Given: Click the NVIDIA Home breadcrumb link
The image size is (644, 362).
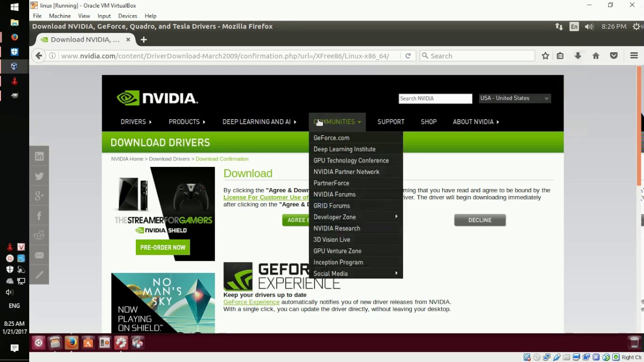Looking at the screenshot, I should (127, 159).
